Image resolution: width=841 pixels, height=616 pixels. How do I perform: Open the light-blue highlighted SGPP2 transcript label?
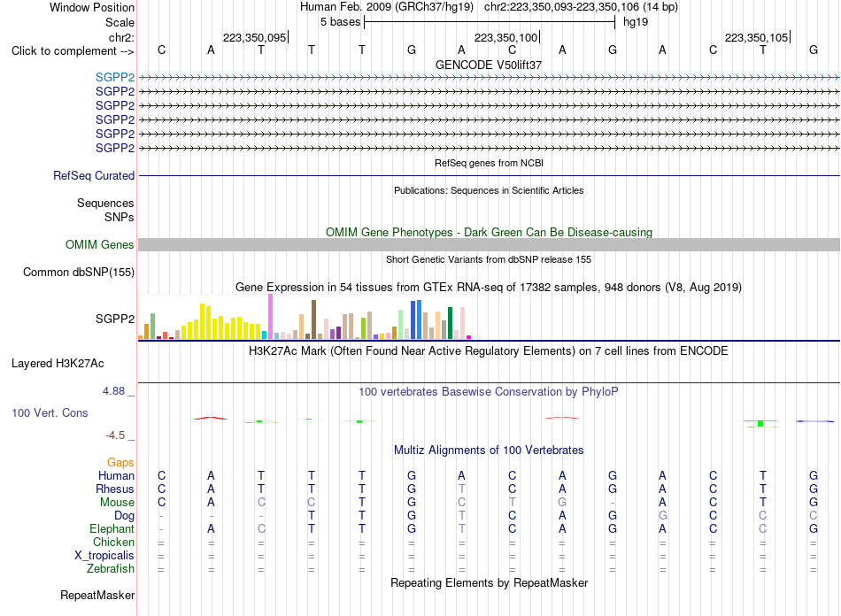pos(115,77)
